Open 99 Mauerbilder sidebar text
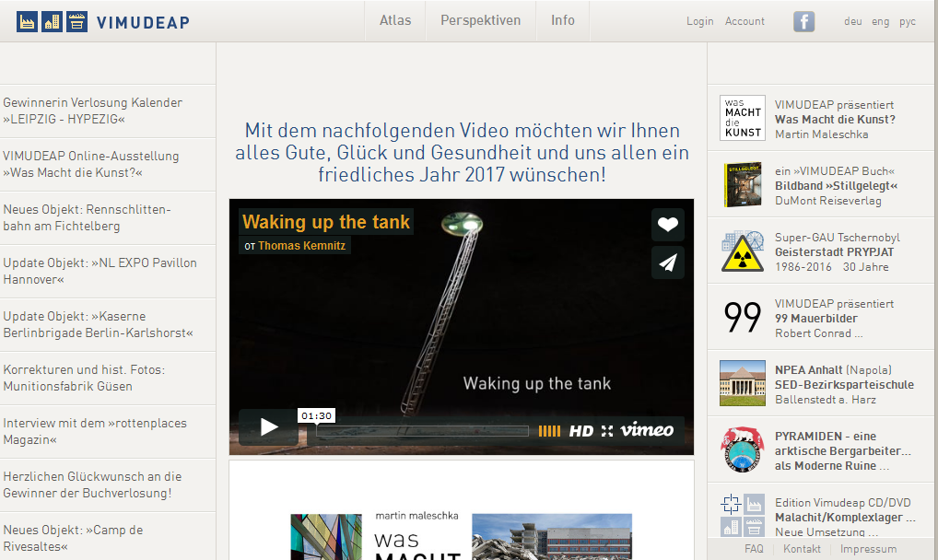The width and height of the screenshot is (938, 560). click(816, 319)
